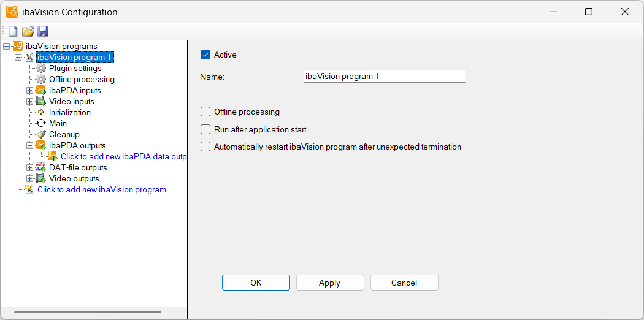Image resolution: width=644 pixels, height=320 pixels.
Task: Click the Plugin settings gear icon
Action: (x=41, y=68)
